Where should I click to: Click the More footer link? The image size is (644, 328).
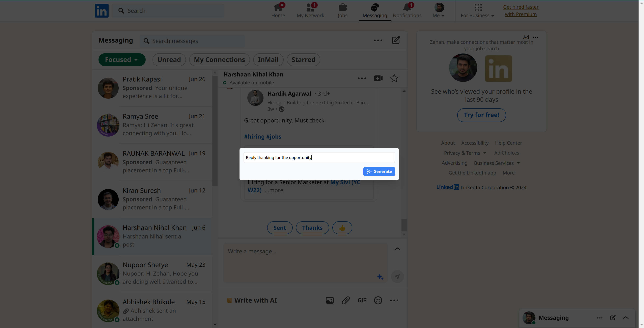(x=508, y=173)
